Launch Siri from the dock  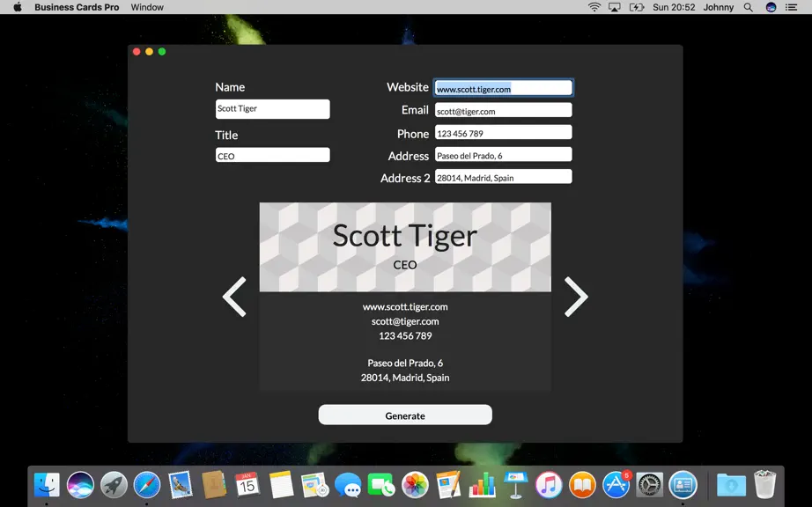(x=80, y=485)
